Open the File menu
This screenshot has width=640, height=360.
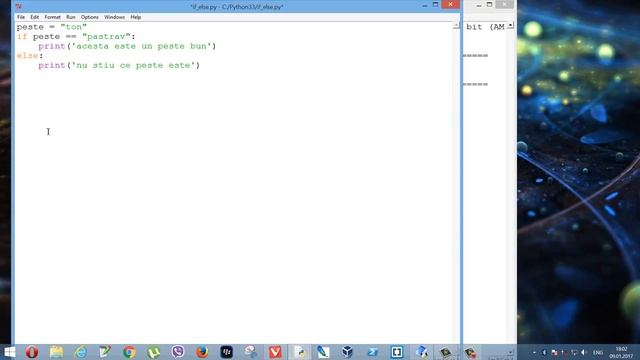point(21,17)
